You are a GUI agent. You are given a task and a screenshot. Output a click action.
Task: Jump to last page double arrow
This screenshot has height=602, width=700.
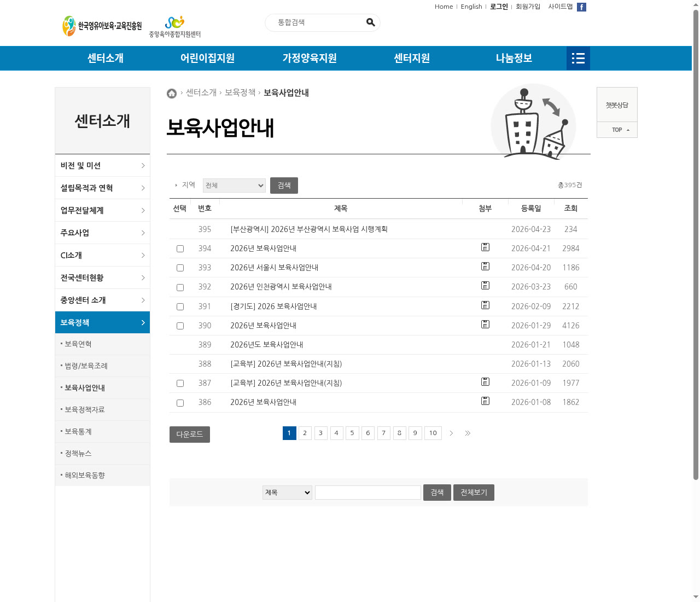[468, 433]
